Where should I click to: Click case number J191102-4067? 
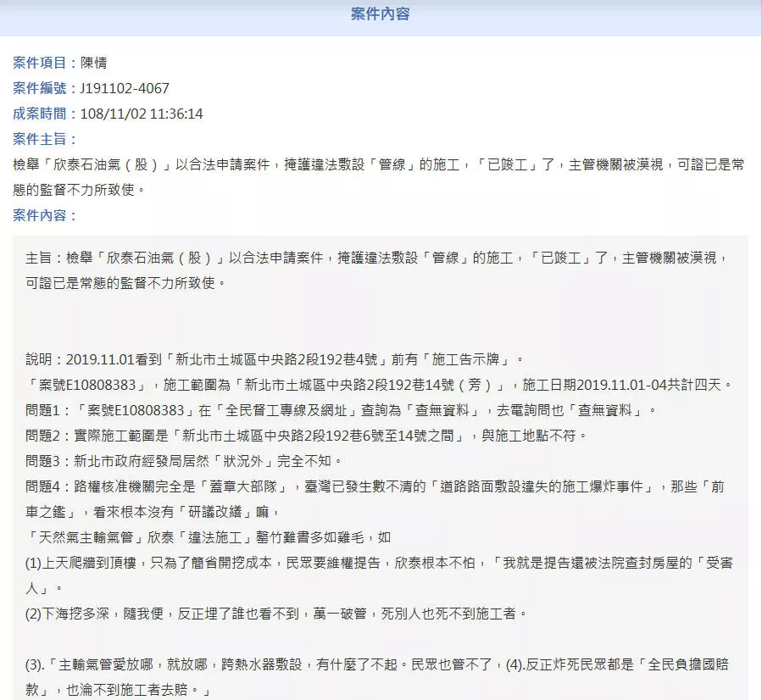(x=125, y=88)
